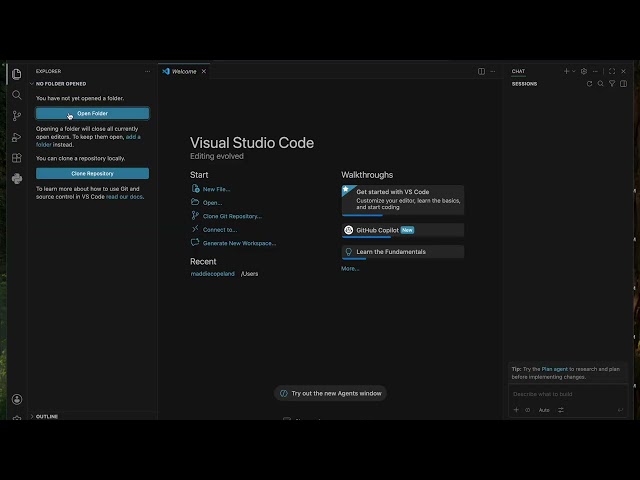Add context with plus icon in chat input
This screenshot has width=640, height=480.
[516, 410]
